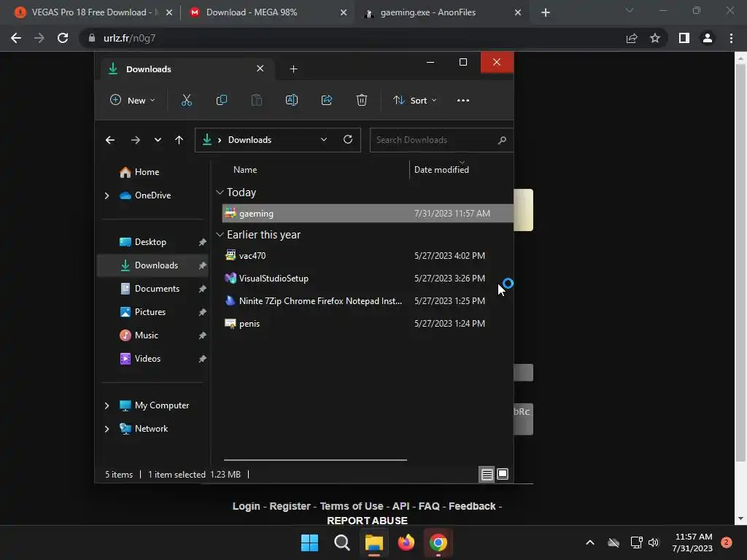Click the Firefox taskbar icon
This screenshot has width=747, height=560.
point(406,542)
